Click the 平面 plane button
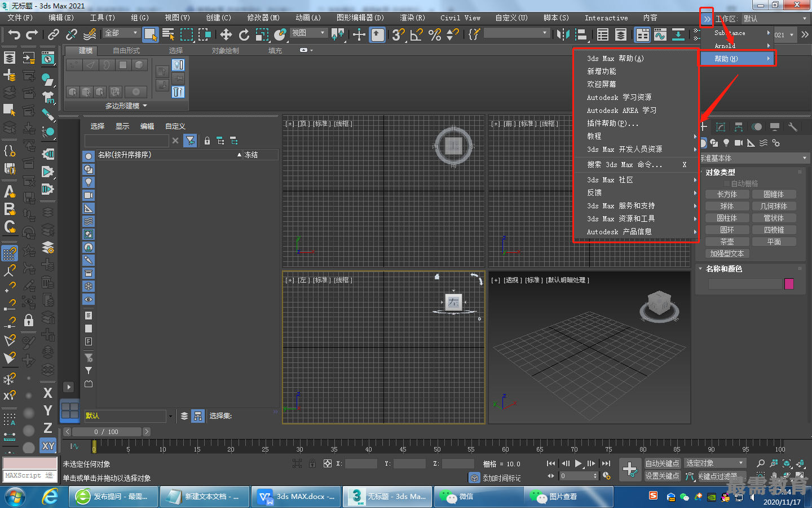This screenshot has height=508, width=812. 774,242
